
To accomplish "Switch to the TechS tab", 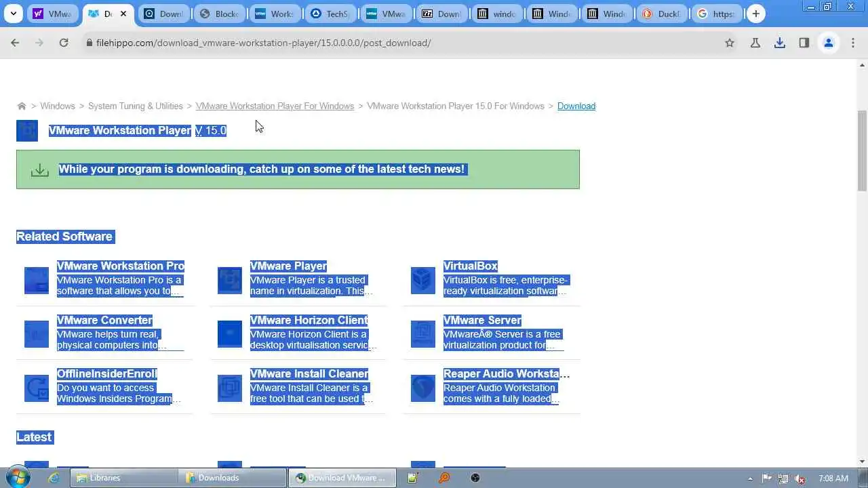I will pyautogui.click(x=331, y=14).
